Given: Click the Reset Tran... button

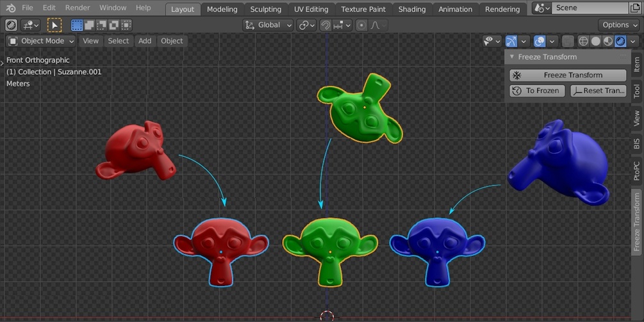Looking at the screenshot, I should [x=599, y=91].
